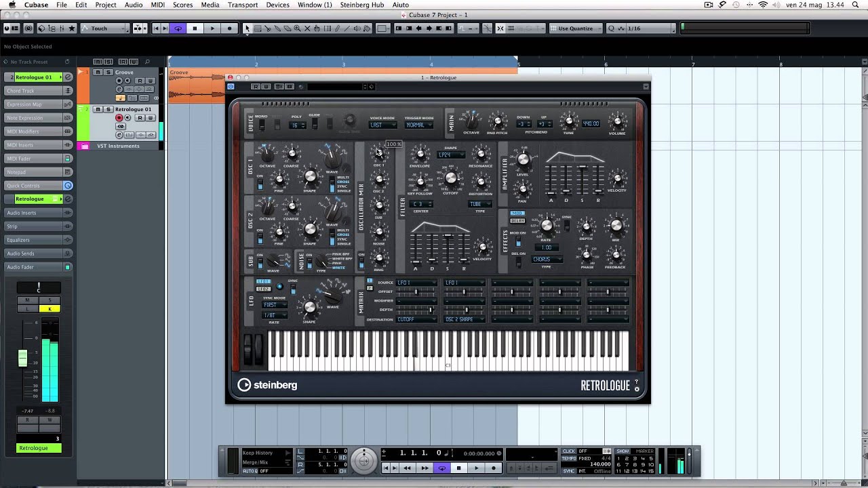Expand the MIDI Modifiers inspector section
868x488 pixels.
click(x=39, y=131)
